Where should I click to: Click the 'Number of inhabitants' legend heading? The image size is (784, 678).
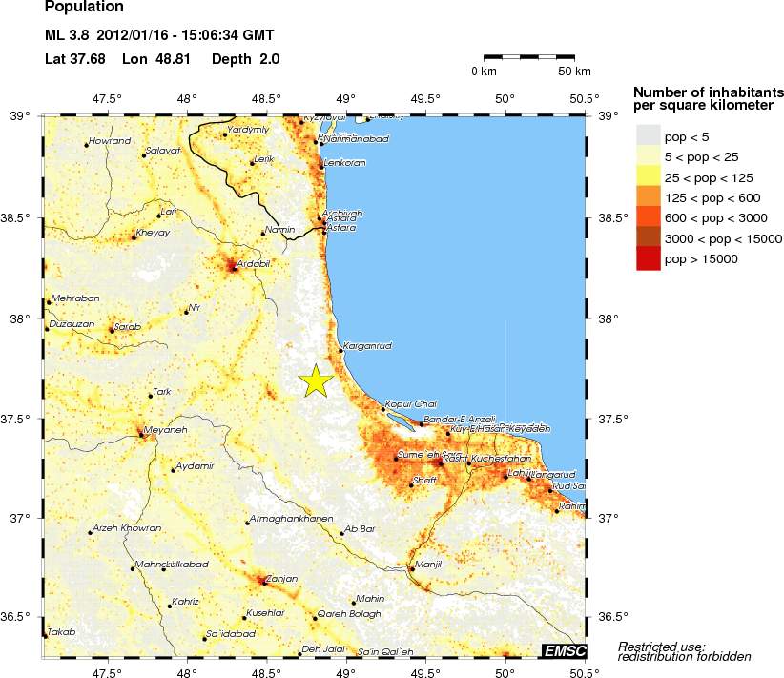pos(708,92)
